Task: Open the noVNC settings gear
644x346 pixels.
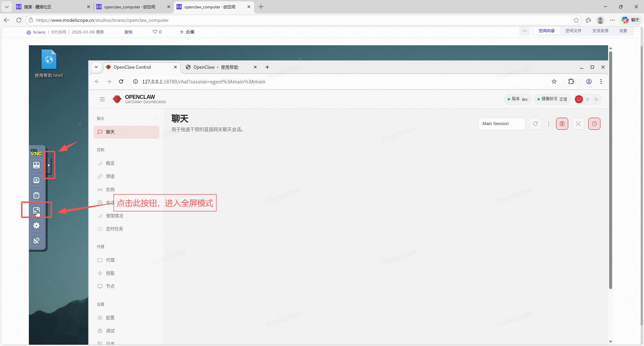Action: point(37,225)
